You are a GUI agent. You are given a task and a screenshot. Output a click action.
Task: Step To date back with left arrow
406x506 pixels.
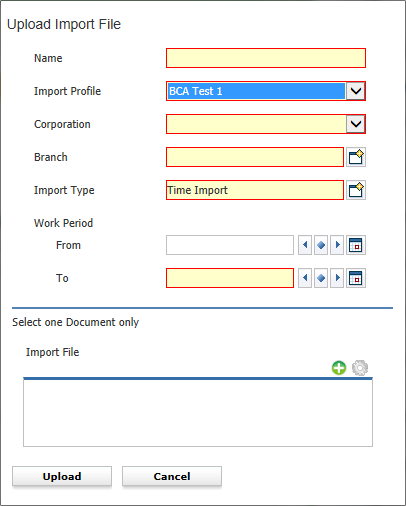pos(305,278)
